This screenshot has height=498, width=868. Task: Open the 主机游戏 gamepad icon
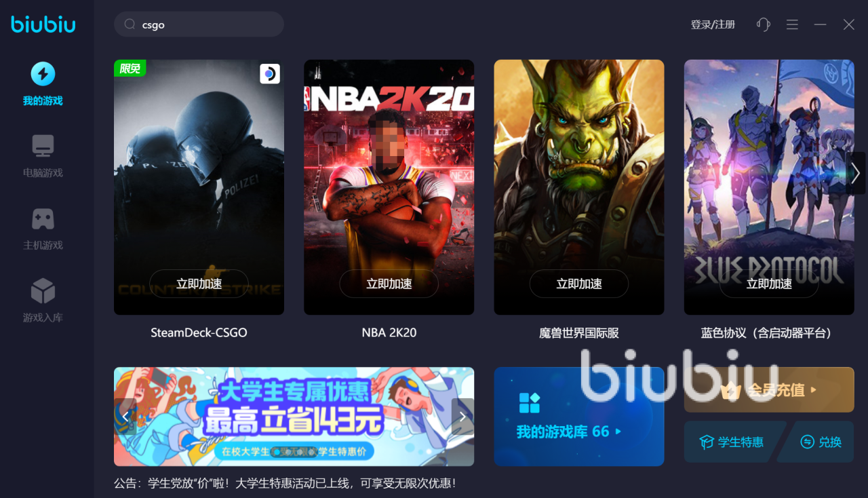[43, 218]
